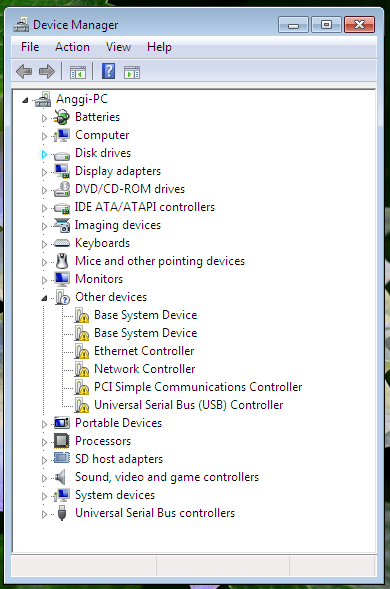Expand the System devices arrow
Screen dimensions: 390x589
coord(44,496)
